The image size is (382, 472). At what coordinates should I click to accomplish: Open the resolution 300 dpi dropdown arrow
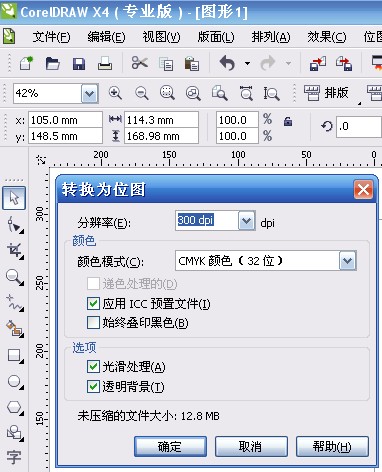click(247, 220)
